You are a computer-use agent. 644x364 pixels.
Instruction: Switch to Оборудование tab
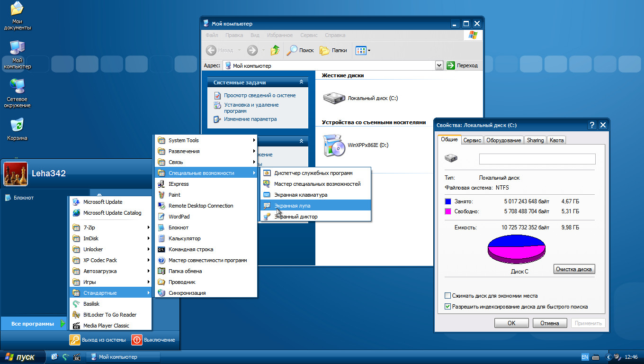click(x=504, y=140)
